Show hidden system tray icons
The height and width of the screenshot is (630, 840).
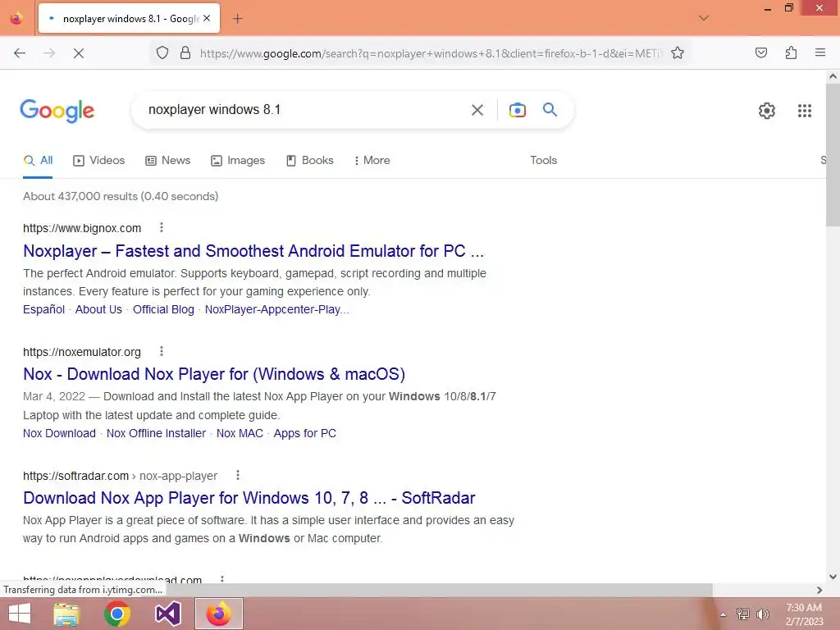pos(723,614)
